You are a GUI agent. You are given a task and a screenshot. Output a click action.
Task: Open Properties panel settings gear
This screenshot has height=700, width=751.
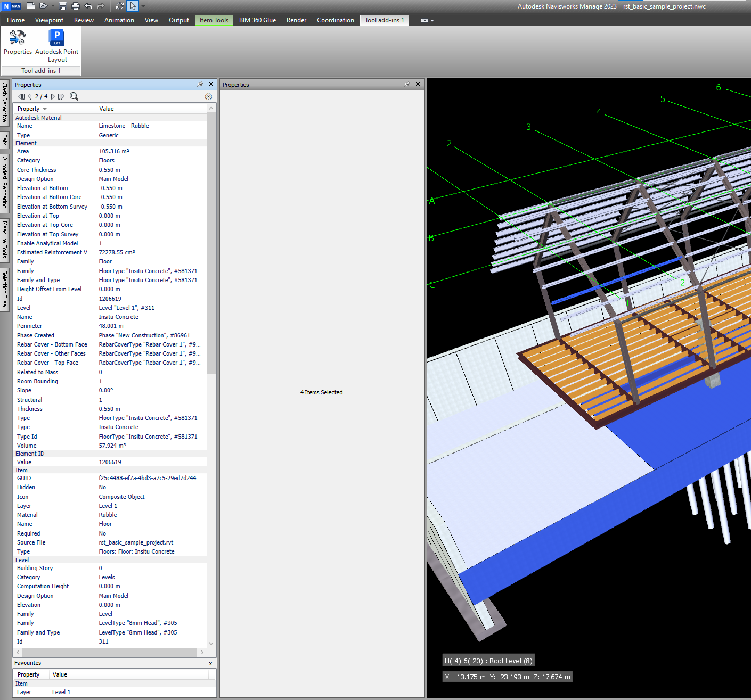point(208,97)
